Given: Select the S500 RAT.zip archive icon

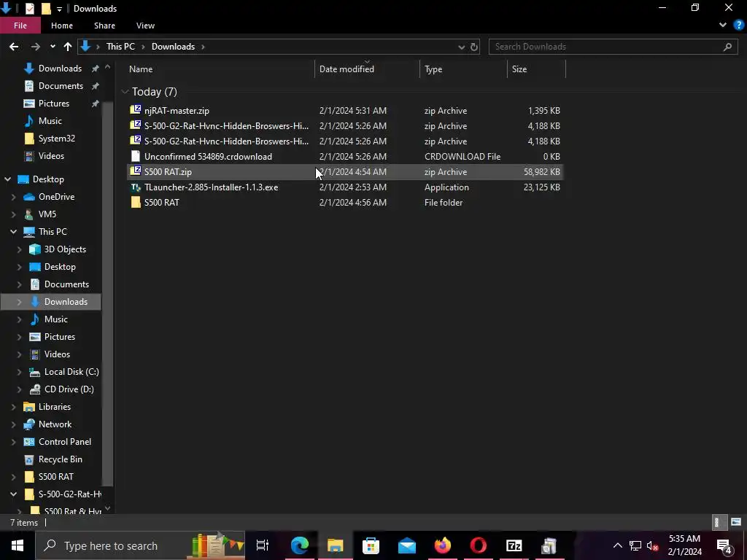Looking at the screenshot, I should pyautogui.click(x=136, y=171).
